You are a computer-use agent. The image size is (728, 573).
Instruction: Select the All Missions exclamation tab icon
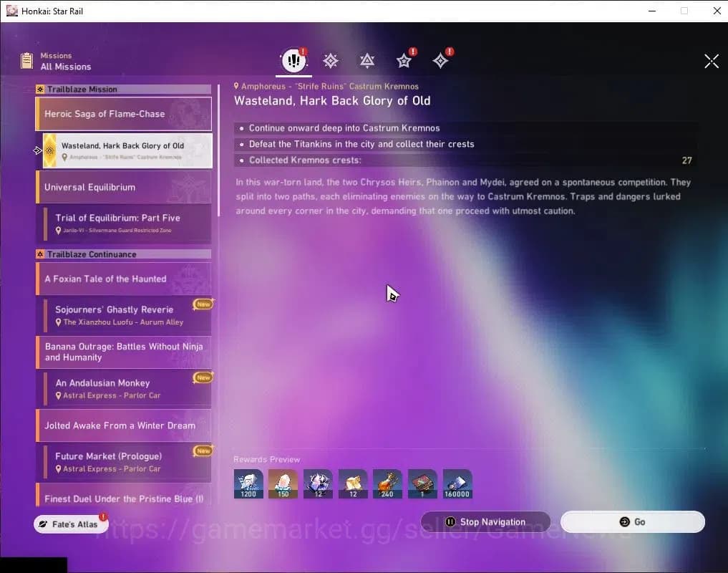(293, 60)
